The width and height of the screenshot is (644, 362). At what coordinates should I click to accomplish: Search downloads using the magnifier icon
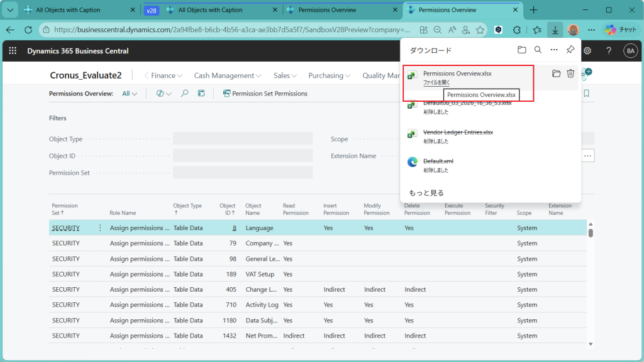[538, 50]
